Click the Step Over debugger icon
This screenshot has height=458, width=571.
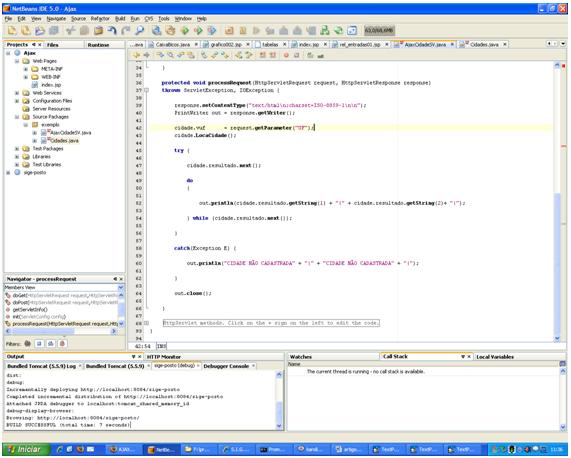[270, 31]
